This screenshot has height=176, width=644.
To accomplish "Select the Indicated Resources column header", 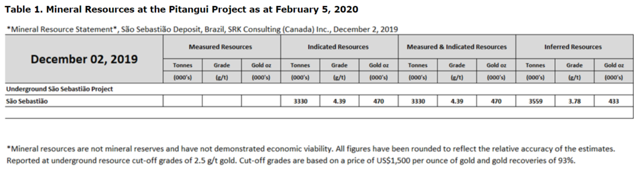I will [338, 47].
